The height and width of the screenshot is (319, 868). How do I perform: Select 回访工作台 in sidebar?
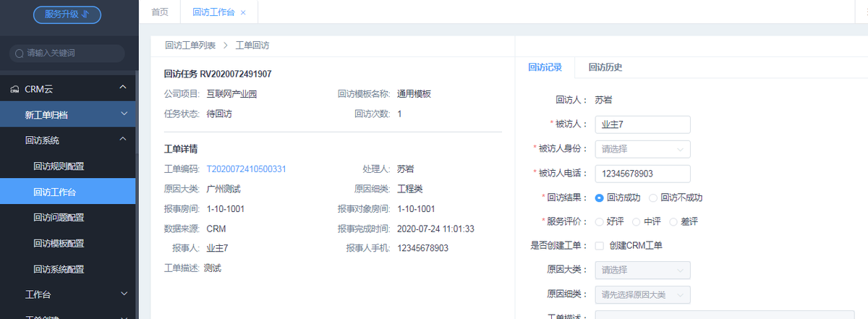coord(67,192)
